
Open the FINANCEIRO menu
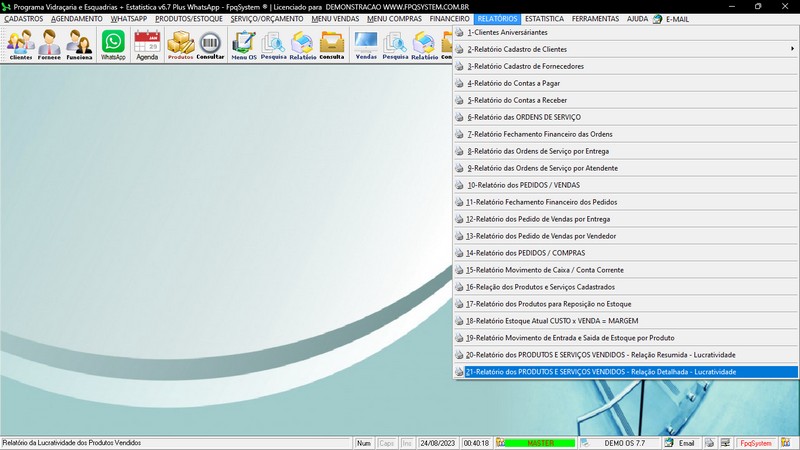(x=449, y=19)
